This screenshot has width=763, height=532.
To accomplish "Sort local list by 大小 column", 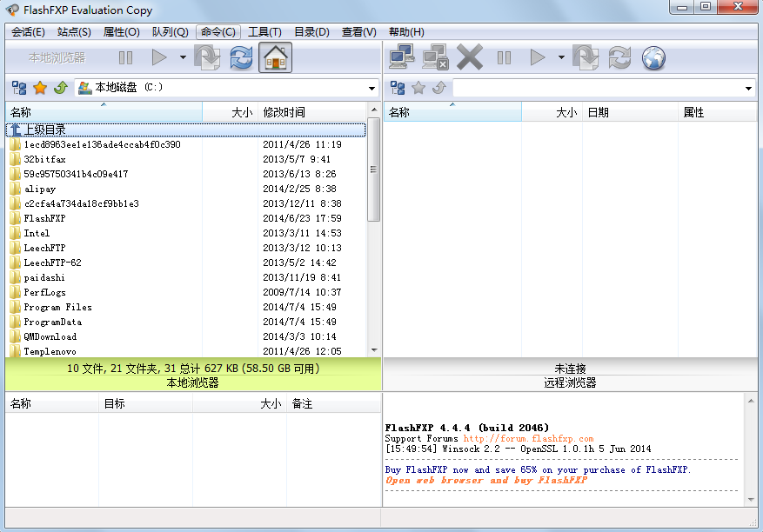I will coord(230,112).
